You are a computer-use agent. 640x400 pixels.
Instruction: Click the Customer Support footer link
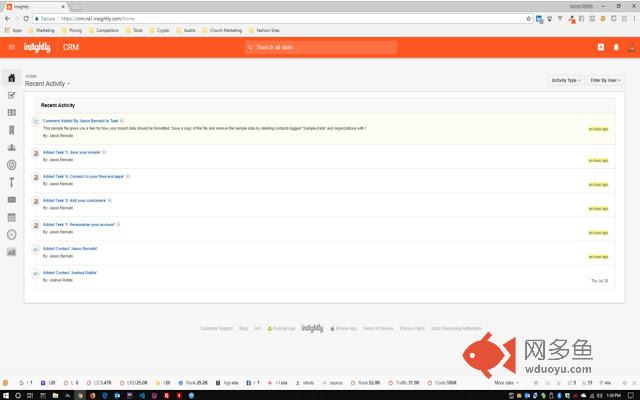pos(217,329)
